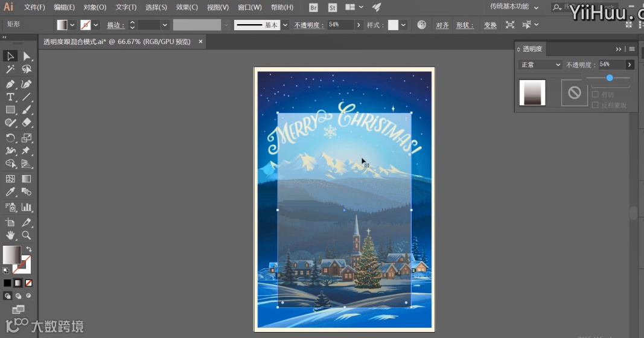Expand the control bar opacity 54% arrow
Image resolution: width=644 pixels, height=338 pixels.
[x=359, y=25]
